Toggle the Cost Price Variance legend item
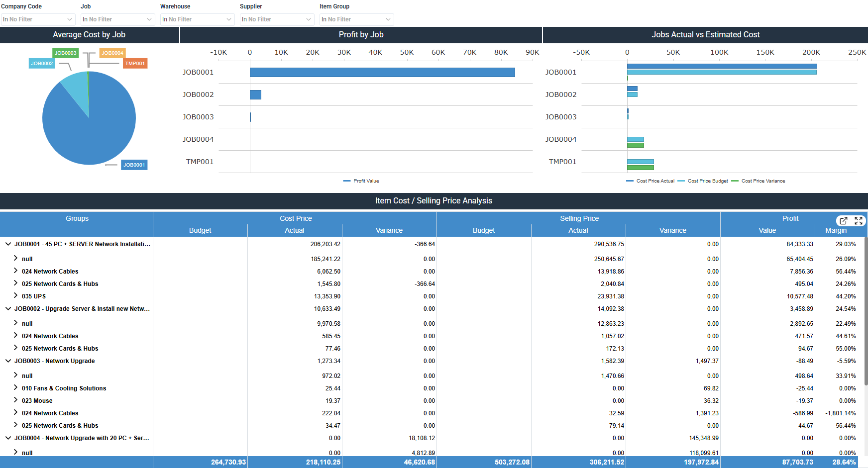 point(758,181)
